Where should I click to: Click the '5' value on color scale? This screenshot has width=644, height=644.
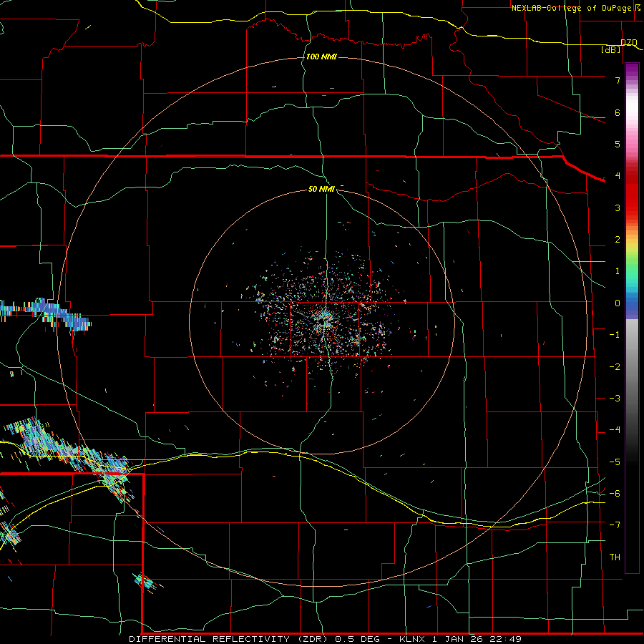coord(618,144)
